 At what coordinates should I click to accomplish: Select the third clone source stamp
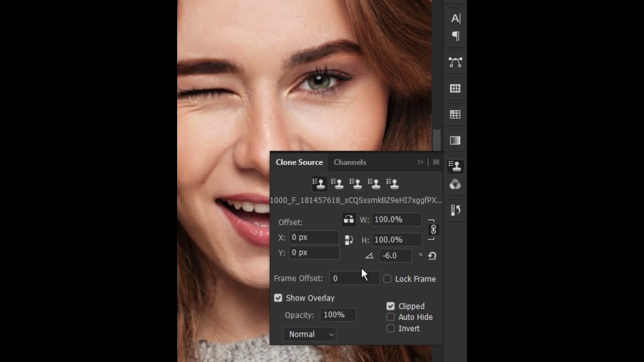pos(356,184)
